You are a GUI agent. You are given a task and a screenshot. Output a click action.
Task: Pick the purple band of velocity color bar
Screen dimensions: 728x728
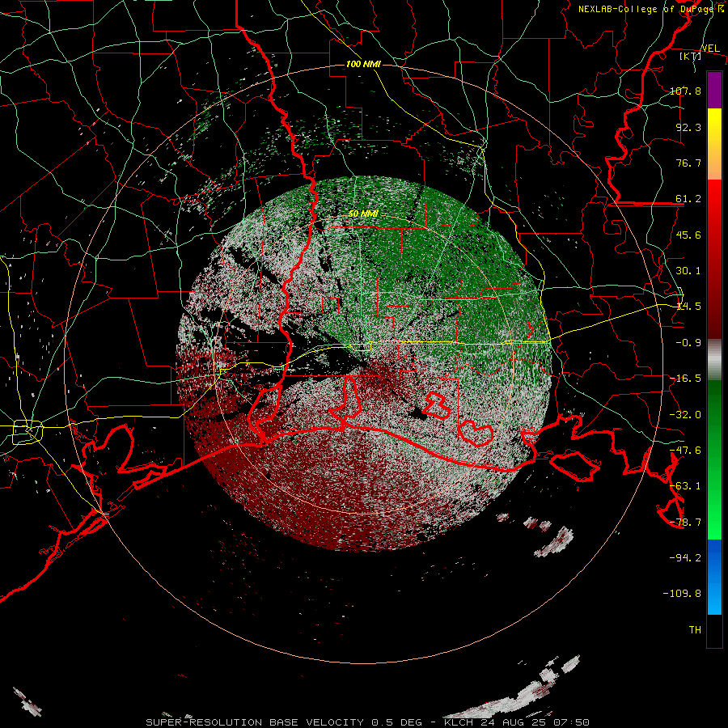(x=714, y=90)
